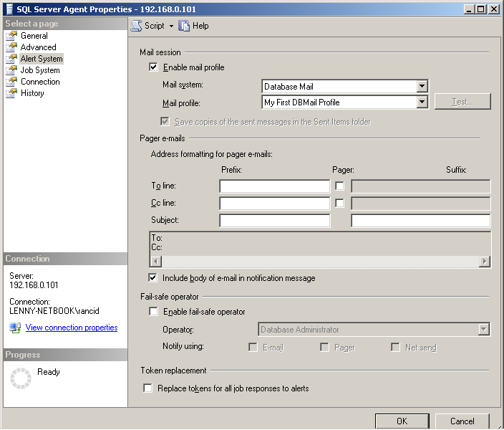Toggle Include body of e-mail checkbox
504x430 pixels.
153,277
